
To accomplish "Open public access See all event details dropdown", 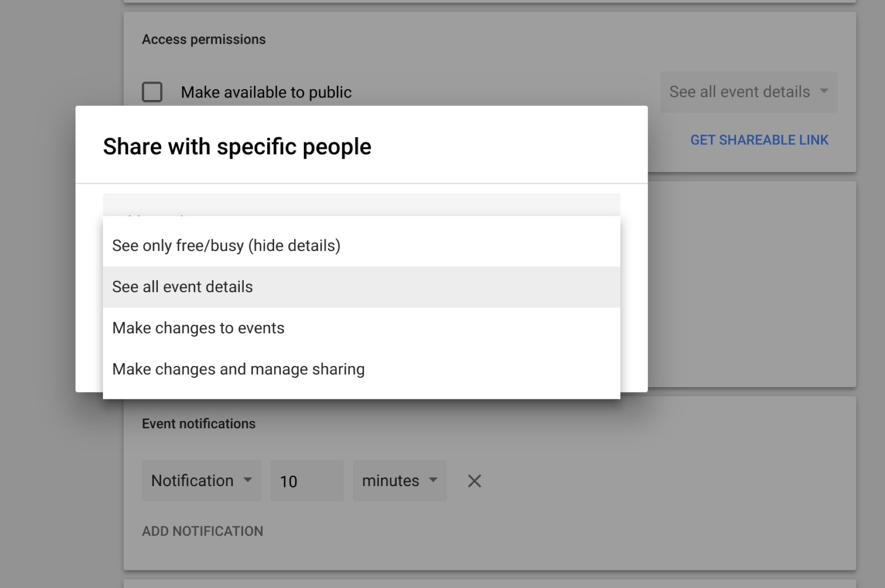I will click(739, 92).
